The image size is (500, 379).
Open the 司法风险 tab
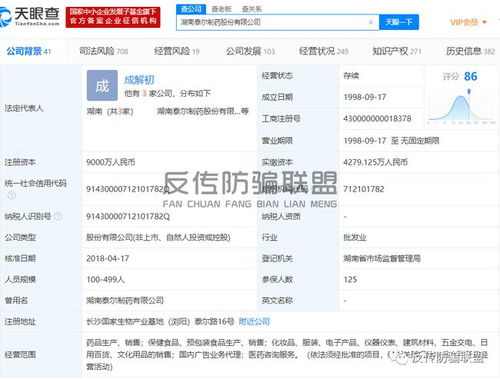pos(104,51)
